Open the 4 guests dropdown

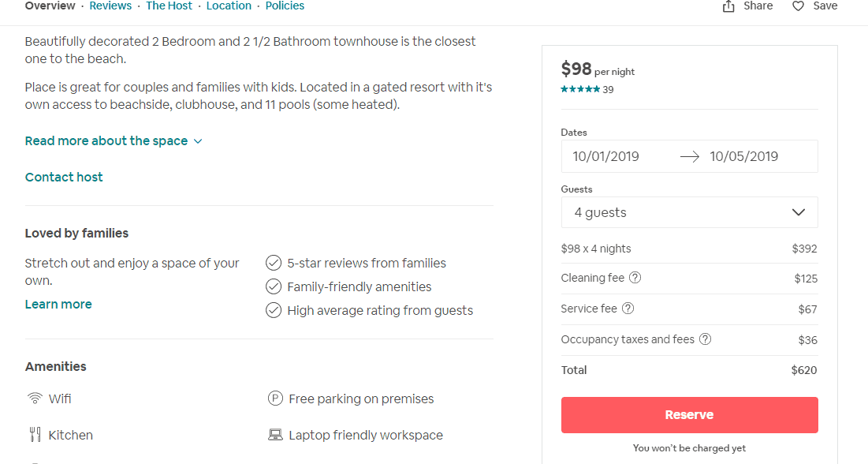[x=689, y=212]
